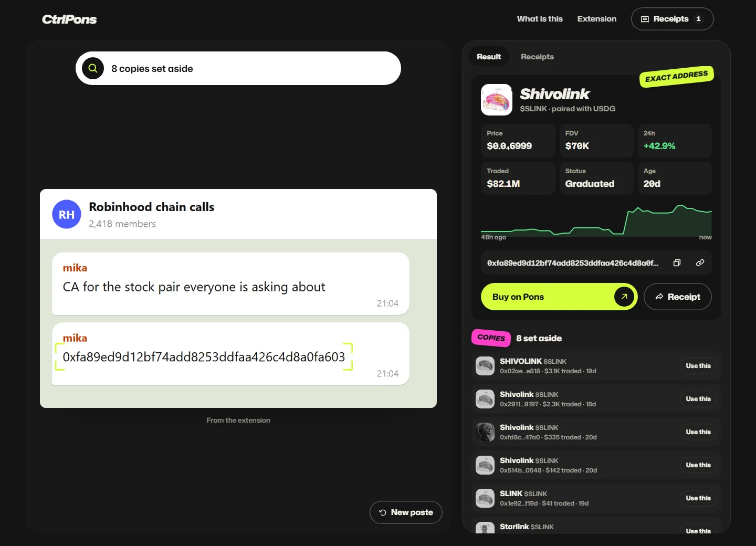Switch to the Result tab
Screen dimensions: 756x546
489,57
